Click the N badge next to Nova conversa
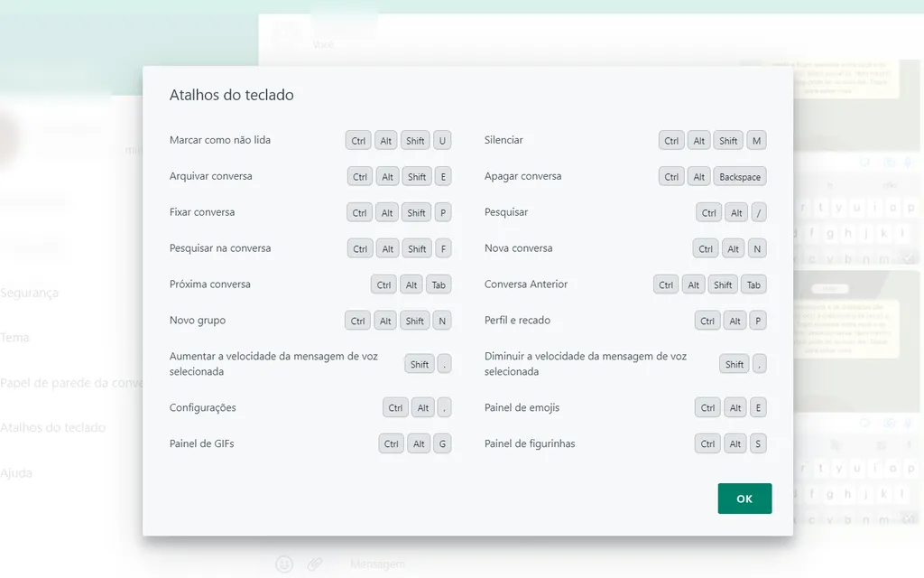This screenshot has height=578, width=924. pyautogui.click(x=757, y=247)
